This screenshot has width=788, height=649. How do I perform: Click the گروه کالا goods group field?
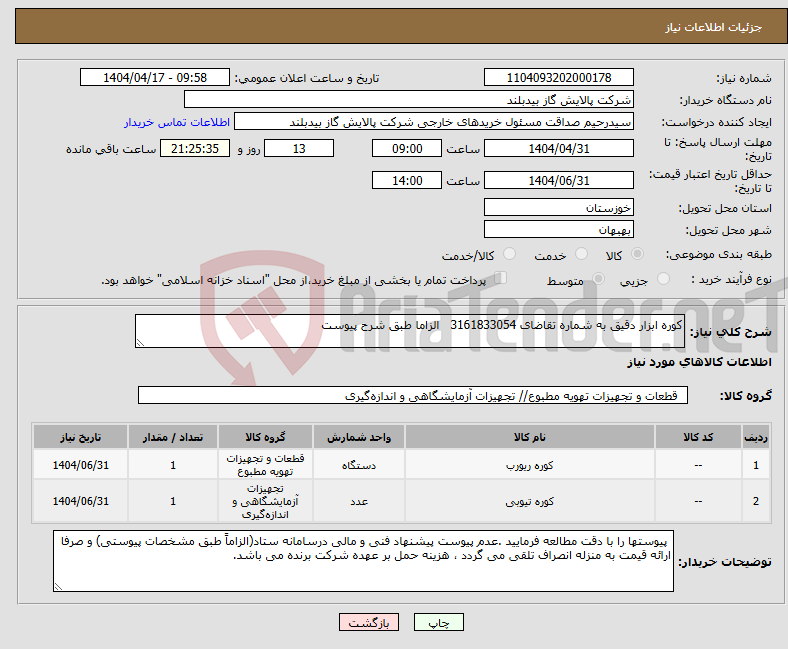click(413, 395)
